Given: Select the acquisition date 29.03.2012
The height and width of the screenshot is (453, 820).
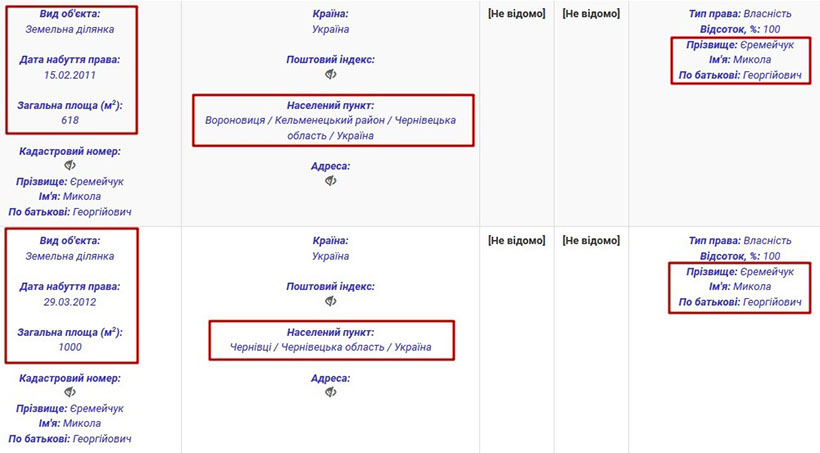Looking at the screenshot, I should pos(70,301).
